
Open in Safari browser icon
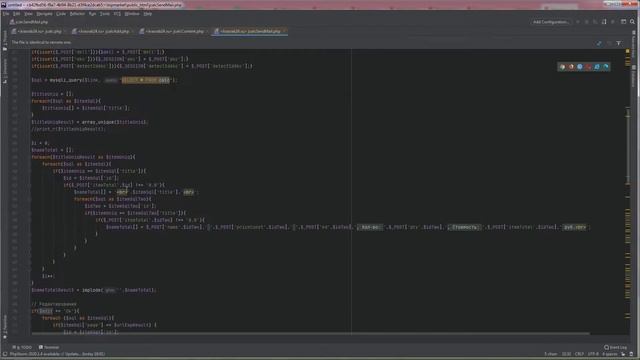click(x=580, y=67)
